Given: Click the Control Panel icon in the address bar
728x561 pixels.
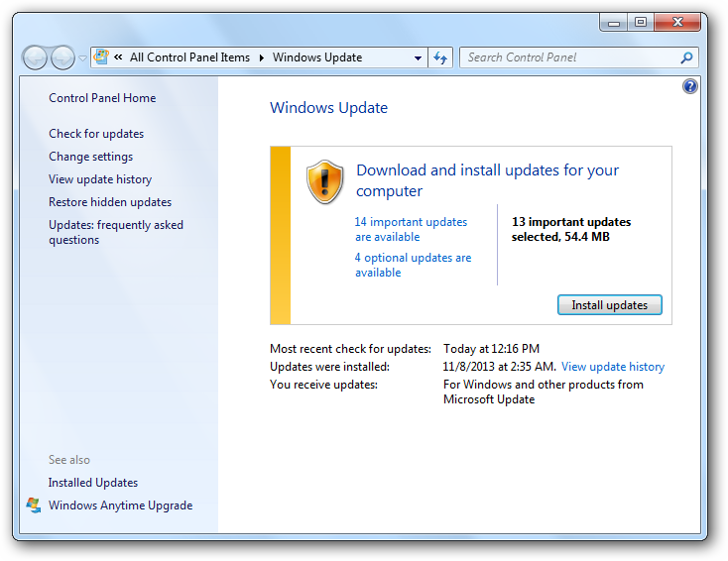Looking at the screenshot, I should point(101,57).
